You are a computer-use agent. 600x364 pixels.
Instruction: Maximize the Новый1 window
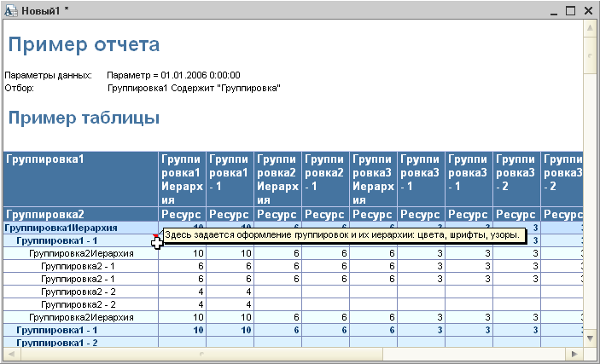pyautogui.click(x=570, y=11)
